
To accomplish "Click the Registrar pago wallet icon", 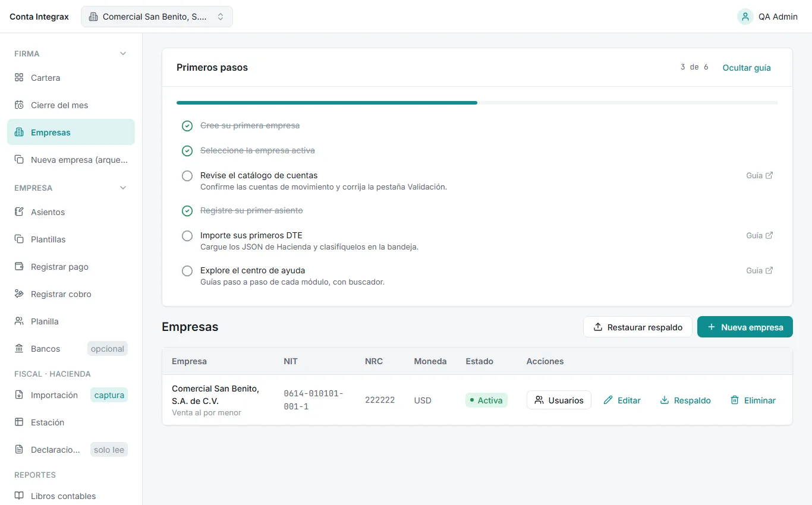I will coord(19,267).
